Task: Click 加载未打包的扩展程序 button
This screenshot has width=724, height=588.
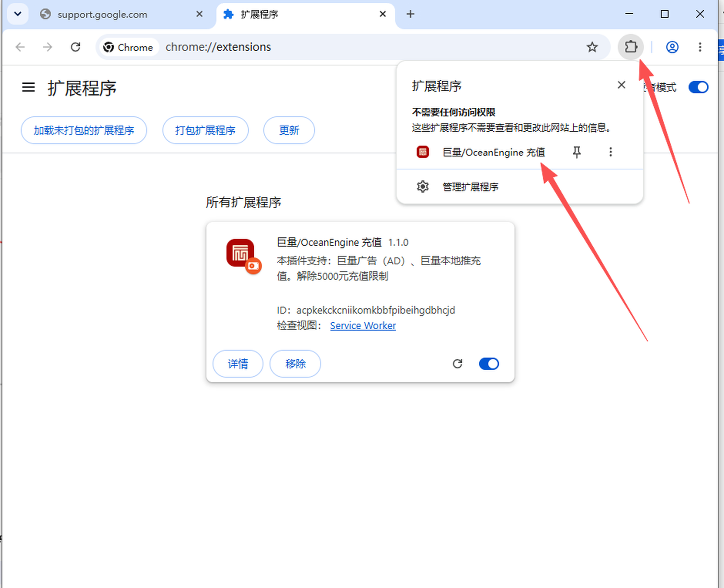Action: pyautogui.click(x=84, y=130)
